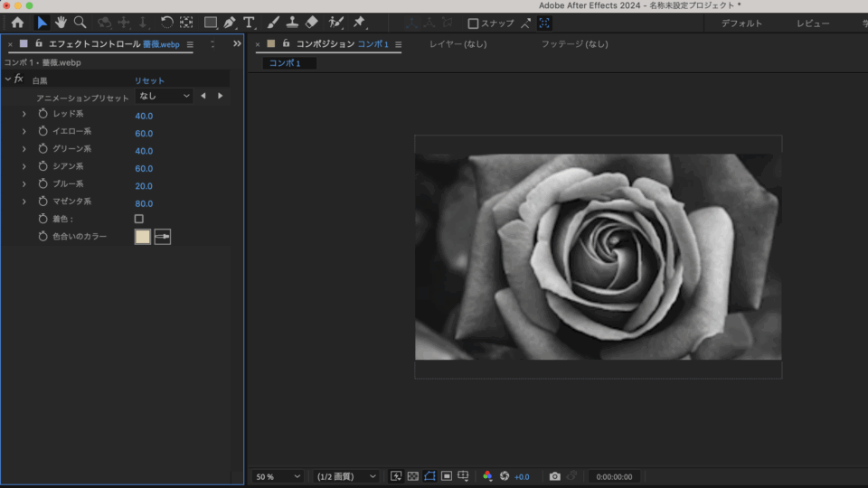The image size is (868, 488).
Task: Open the 色合いのカラー swatch
Action: coord(143,237)
